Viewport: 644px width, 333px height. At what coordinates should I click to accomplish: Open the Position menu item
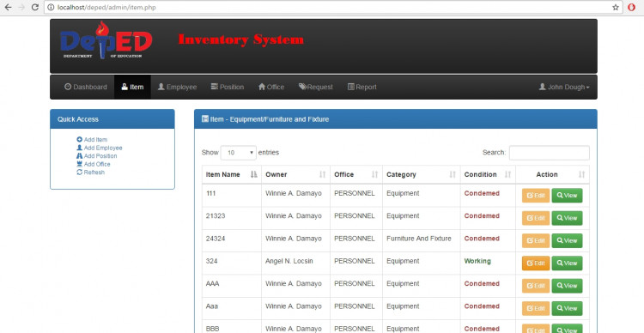(228, 87)
